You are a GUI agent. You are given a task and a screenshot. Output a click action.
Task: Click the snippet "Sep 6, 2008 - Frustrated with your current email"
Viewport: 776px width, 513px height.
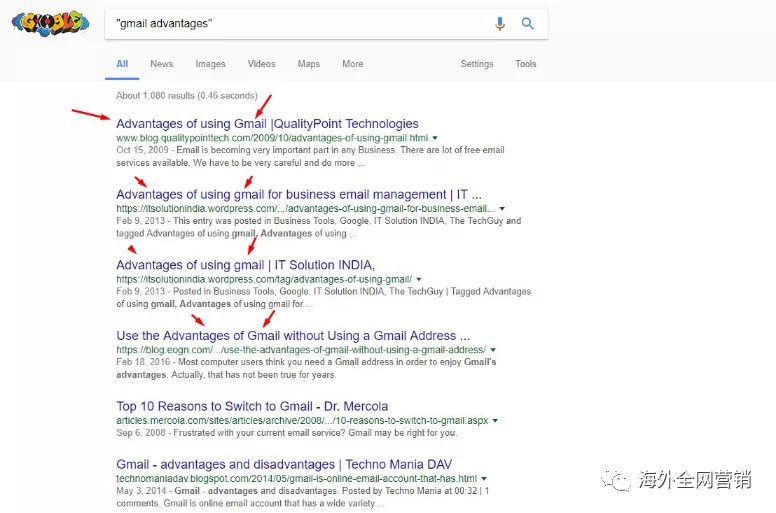pyautogui.click(x=287, y=433)
